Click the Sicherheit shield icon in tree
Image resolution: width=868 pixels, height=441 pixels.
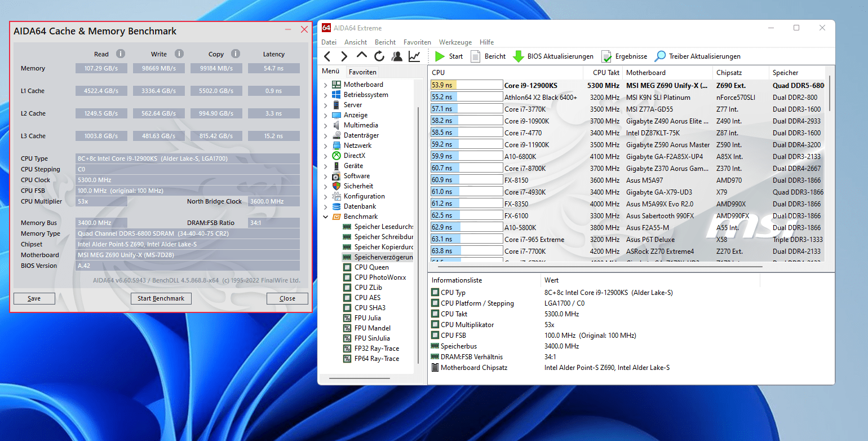[336, 186]
